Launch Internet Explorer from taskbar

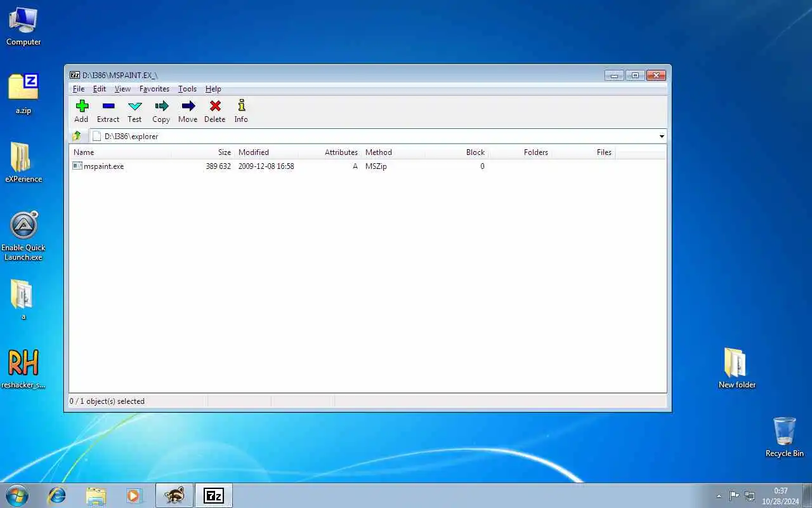coord(57,495)
